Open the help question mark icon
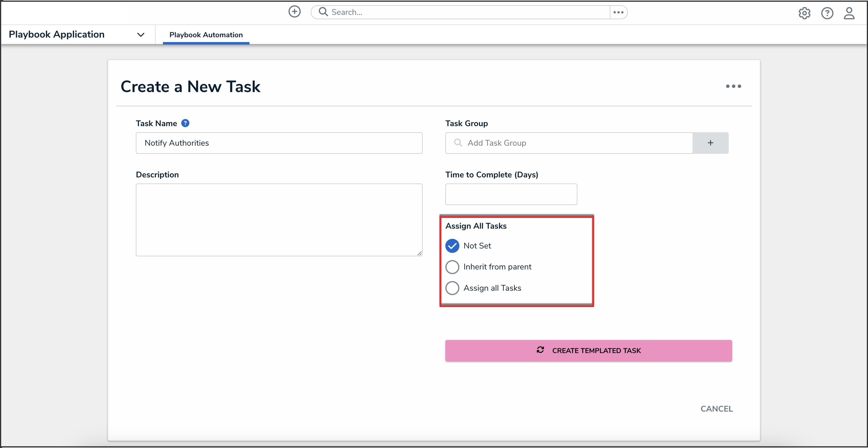This screenshot has height=448, width=868. click(x=827, y=13)
